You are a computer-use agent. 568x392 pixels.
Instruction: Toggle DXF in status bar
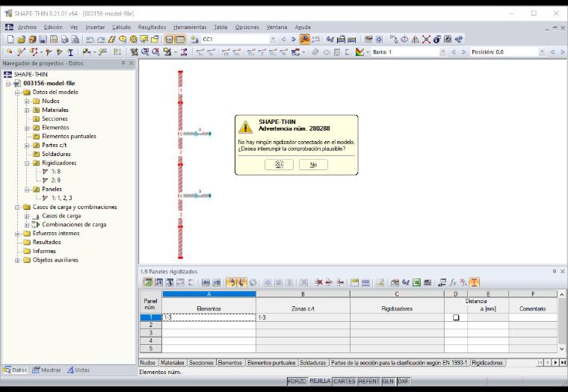tap(403, 381)
